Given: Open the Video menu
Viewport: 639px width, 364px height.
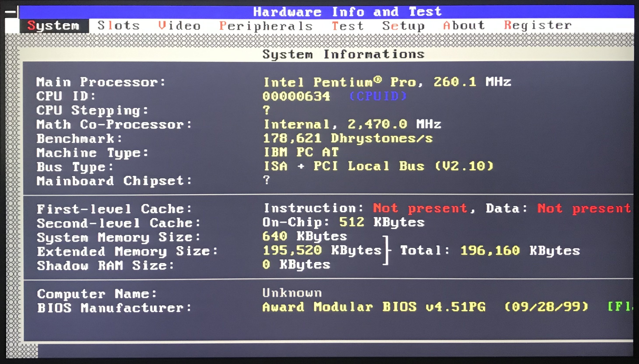Looking at the screenshot, I should pos(179,26).
